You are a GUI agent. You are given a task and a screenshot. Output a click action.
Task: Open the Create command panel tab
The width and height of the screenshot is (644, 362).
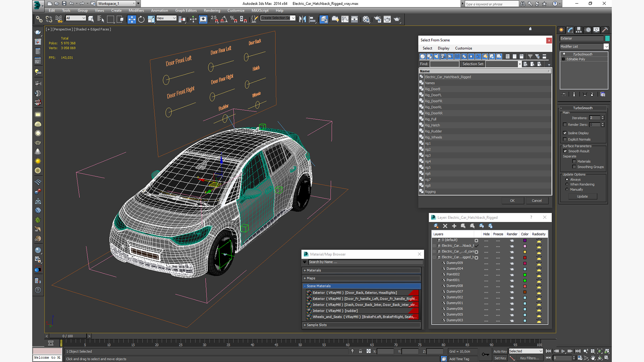561,30
